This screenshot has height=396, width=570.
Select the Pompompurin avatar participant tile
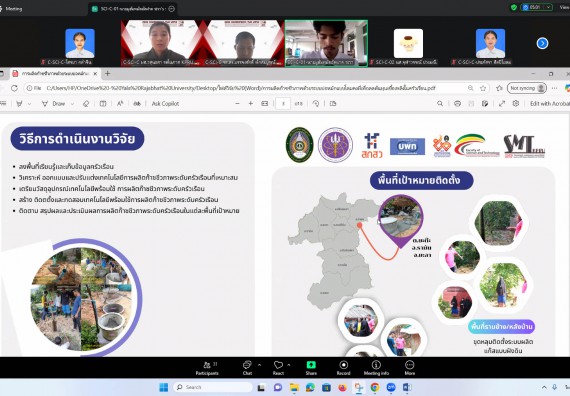coord(408,43)
